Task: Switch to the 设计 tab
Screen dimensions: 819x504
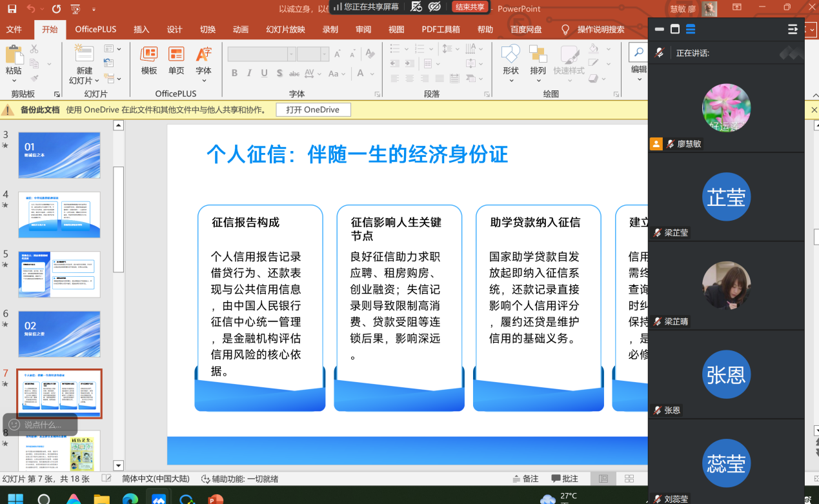Action: point(174,29)
